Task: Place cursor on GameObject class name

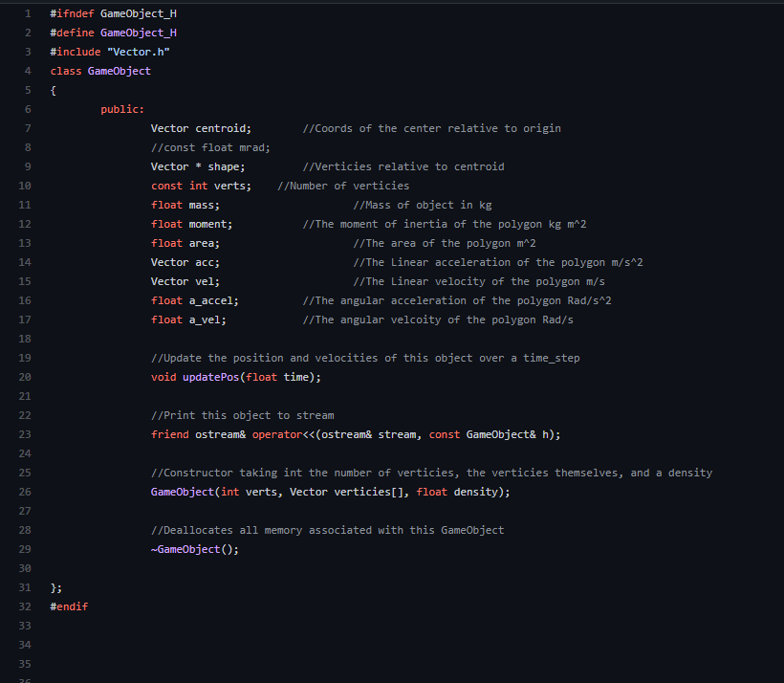Action: (119, 71)
